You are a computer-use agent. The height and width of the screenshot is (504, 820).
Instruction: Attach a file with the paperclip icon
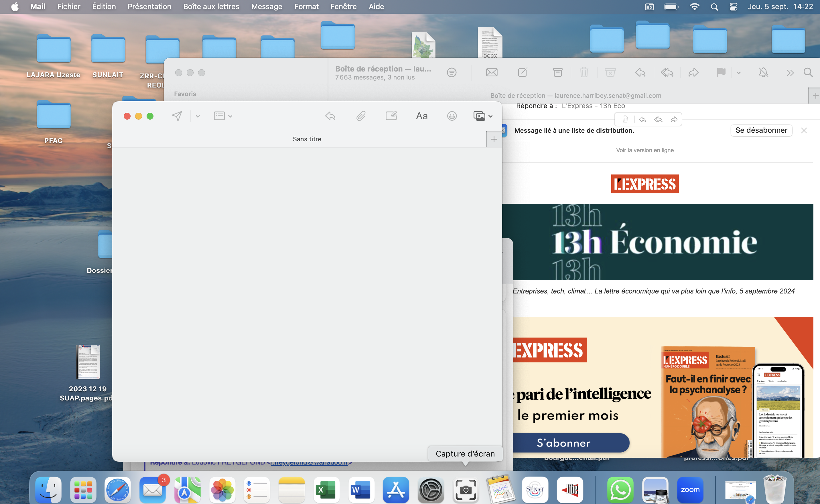[361, 116]
